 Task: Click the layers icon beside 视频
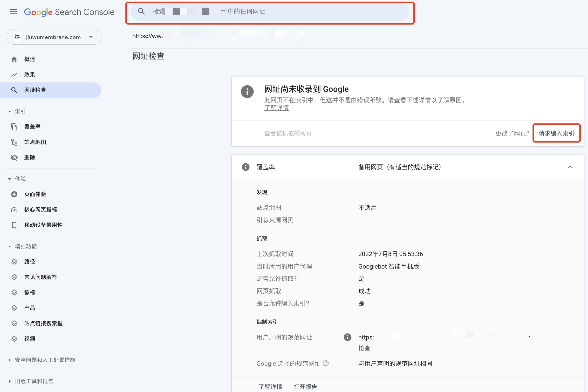[14, 339]
